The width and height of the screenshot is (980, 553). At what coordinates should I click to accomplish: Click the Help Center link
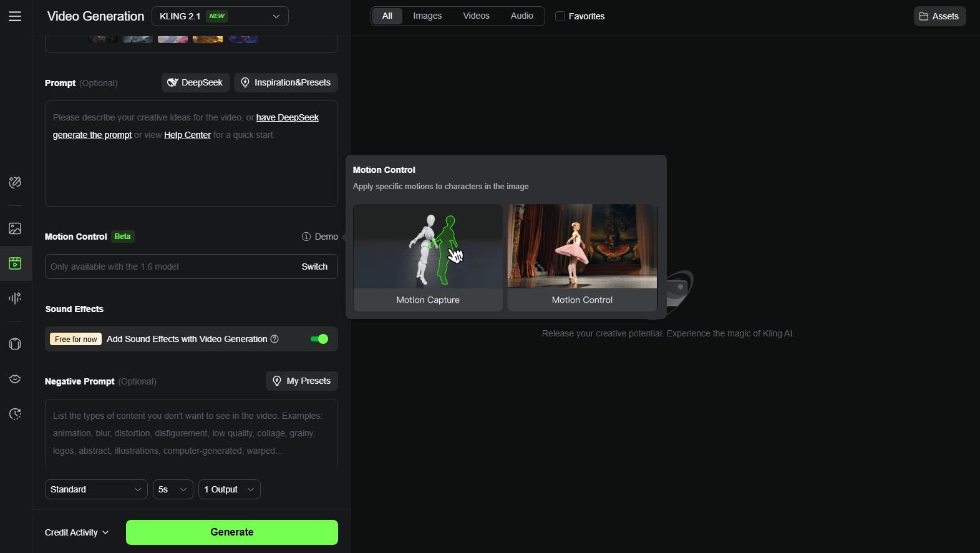pyautogui.click(x=187, y=135)
